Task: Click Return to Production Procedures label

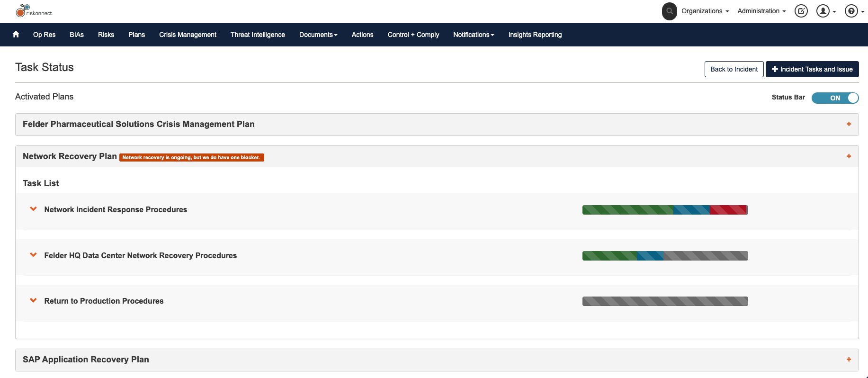Action: click(x=104, y=301)
